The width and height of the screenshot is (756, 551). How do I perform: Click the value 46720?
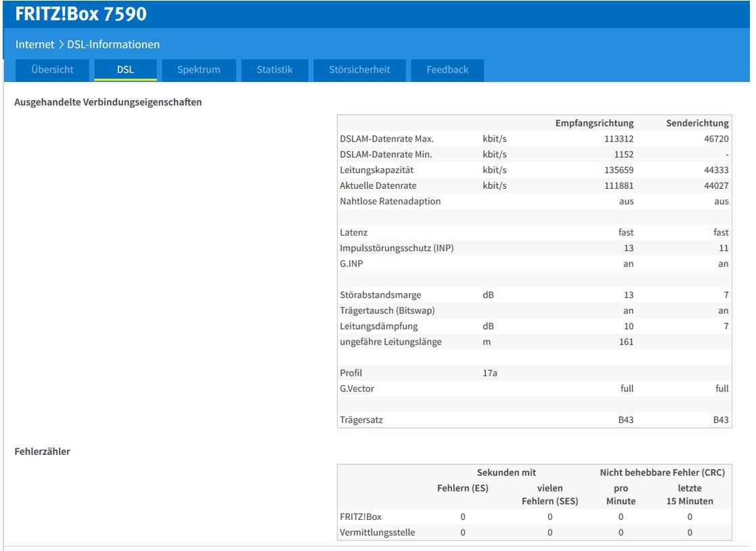pos(716,139)
